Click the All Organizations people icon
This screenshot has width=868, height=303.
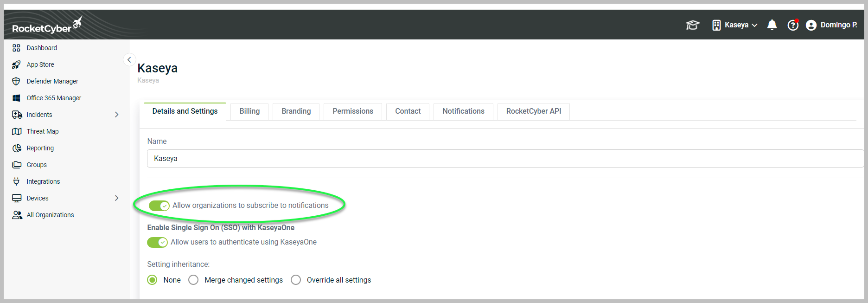tap(17, 215)
